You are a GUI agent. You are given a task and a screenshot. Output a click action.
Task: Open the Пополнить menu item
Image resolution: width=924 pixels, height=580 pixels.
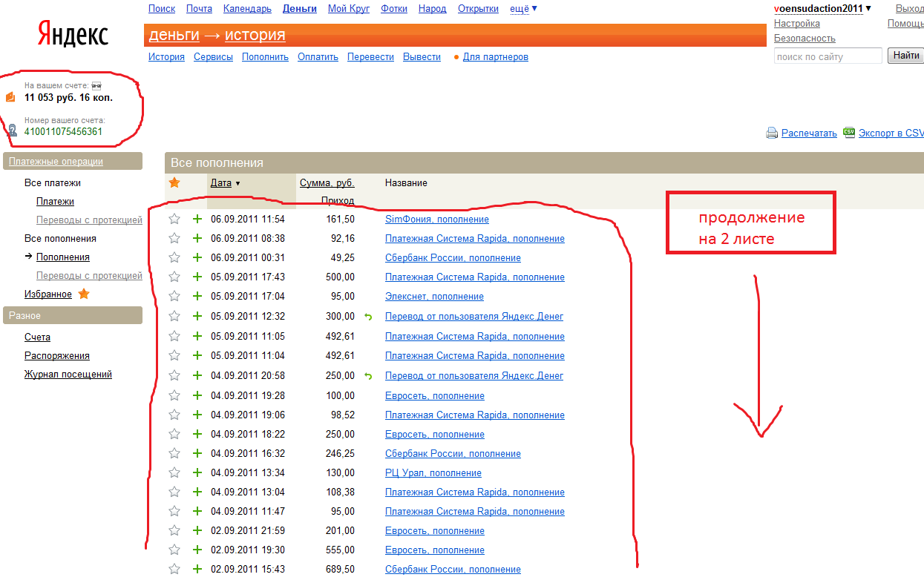coord(265,57)
